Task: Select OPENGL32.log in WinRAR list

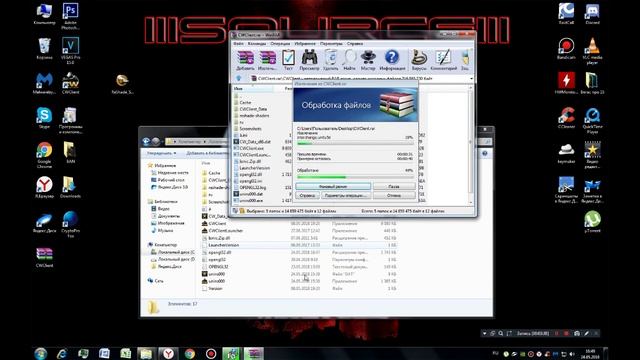Action: pyautogui.click(x=253, y=187)
